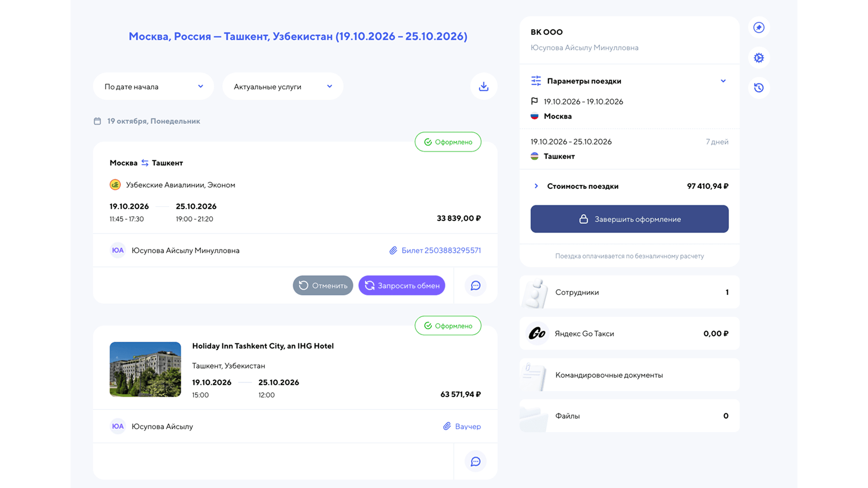Open the settings gear icon
Viewport: 868px width, 488px height.
[x=759, y=58]
